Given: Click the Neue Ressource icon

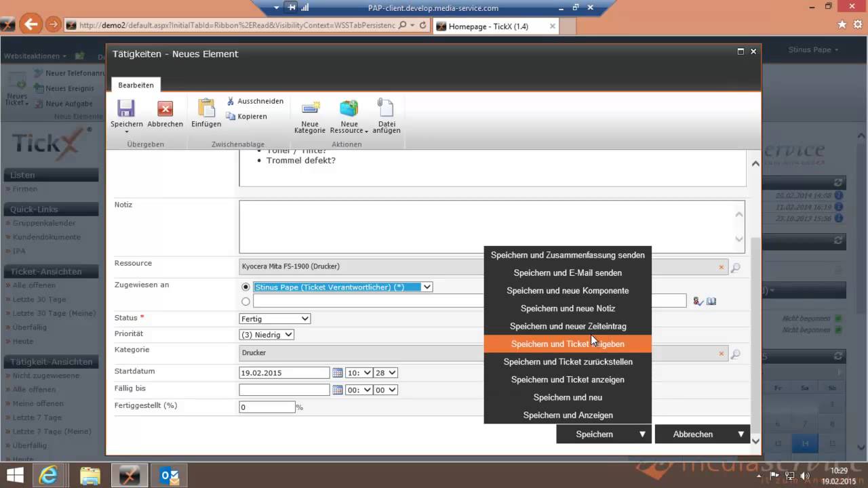Looking at the screenshot, I should 349,108.
